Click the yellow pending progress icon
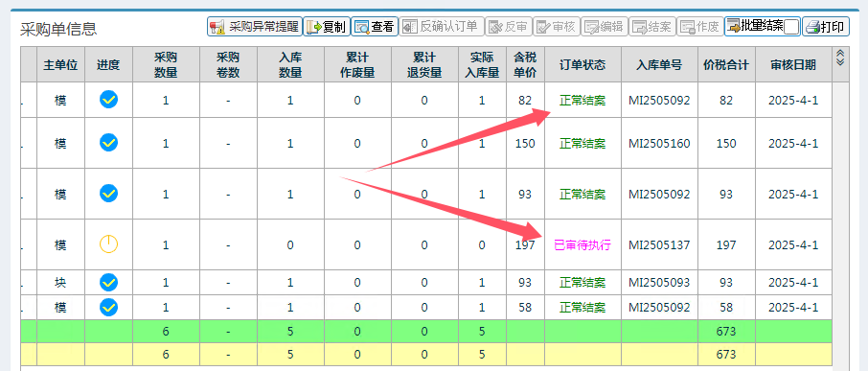Image resolution: width=868 pixels, height=371 pixels. point(108,244)
